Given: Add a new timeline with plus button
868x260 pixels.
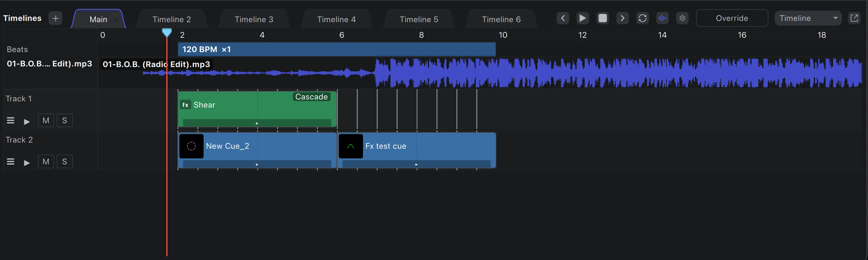Looking at the screenshot, I should [x=56, y=18].
